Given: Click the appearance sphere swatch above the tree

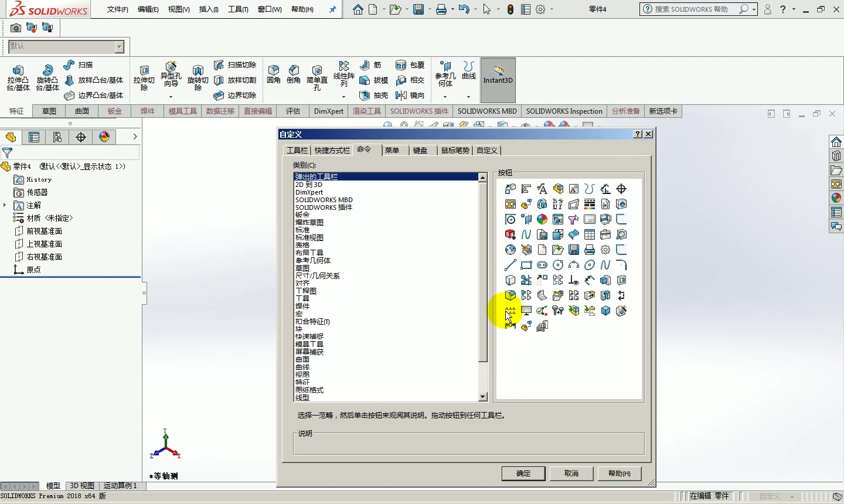Looking at the screenshot, I should [x=104, y=137].
